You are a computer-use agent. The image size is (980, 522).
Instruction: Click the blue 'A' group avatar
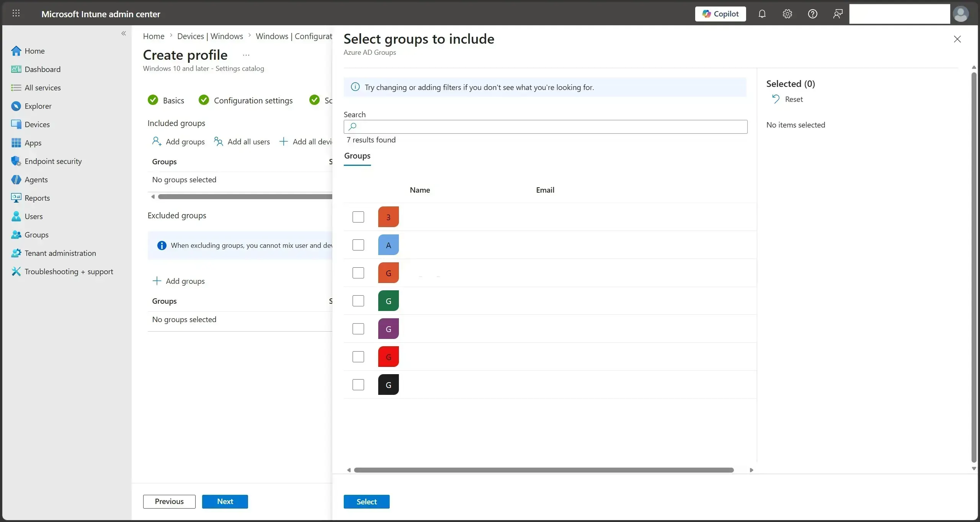coord(389,245)
